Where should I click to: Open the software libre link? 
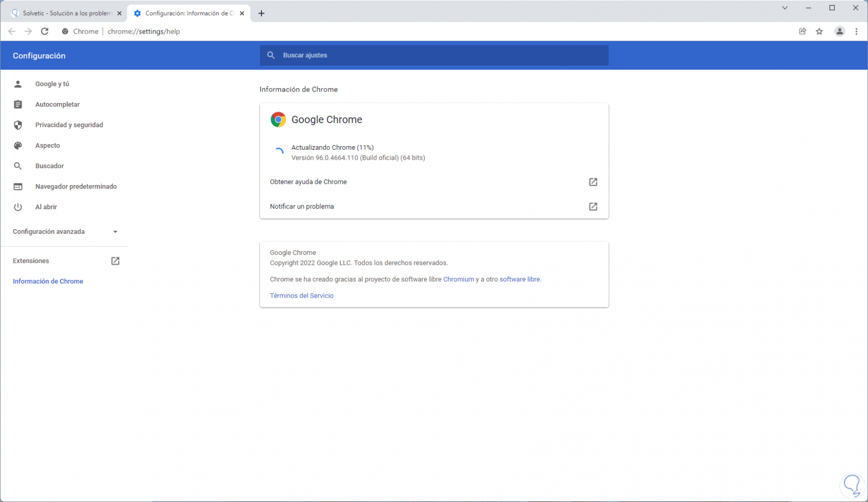click(520, 280)
